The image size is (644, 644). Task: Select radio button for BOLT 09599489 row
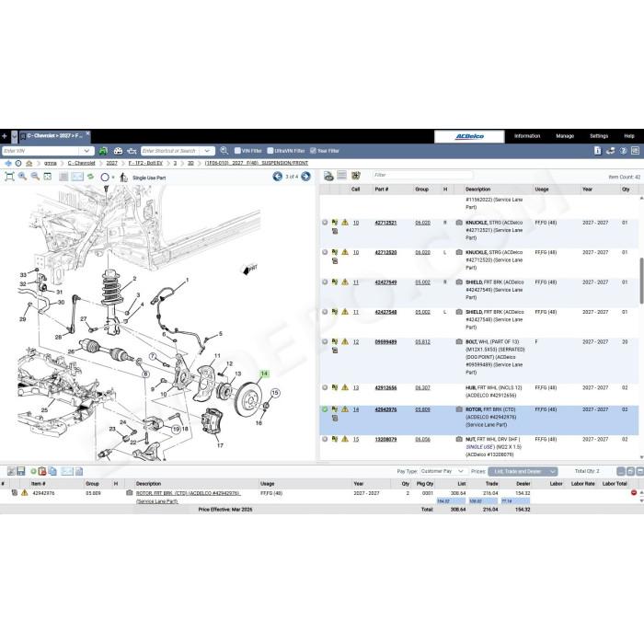pyautogui.click(x=325, y=341)
